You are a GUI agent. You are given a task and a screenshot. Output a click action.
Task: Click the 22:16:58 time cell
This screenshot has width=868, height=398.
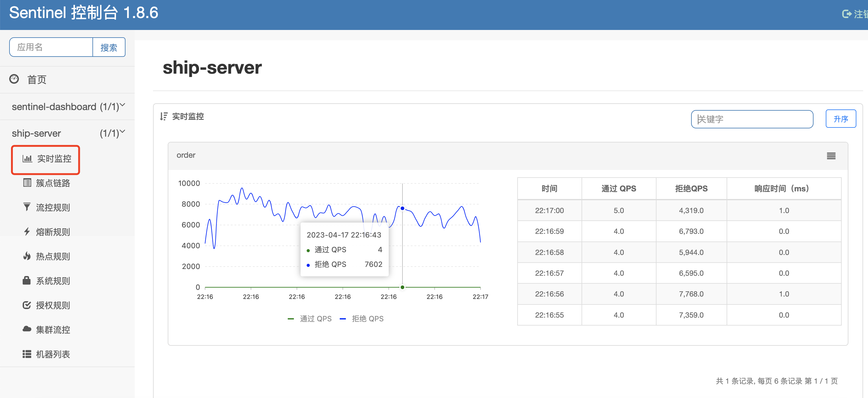(x=549, y=252)
